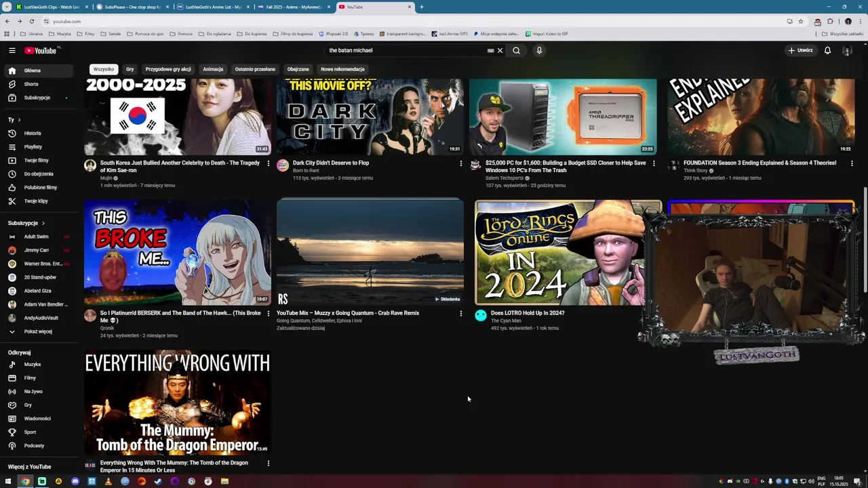Open the account avatar menu
The width and height of the screenshot is (868, 488).
tap(847, 50)
